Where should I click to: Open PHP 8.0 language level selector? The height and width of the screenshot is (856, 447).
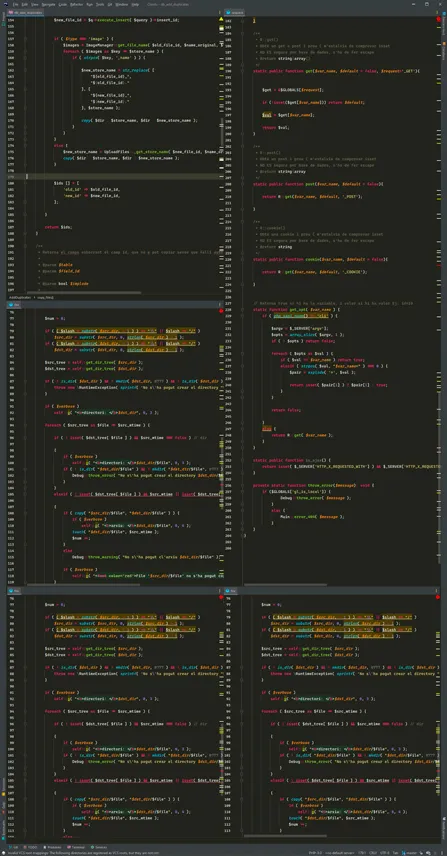click(x=315, y=853)
